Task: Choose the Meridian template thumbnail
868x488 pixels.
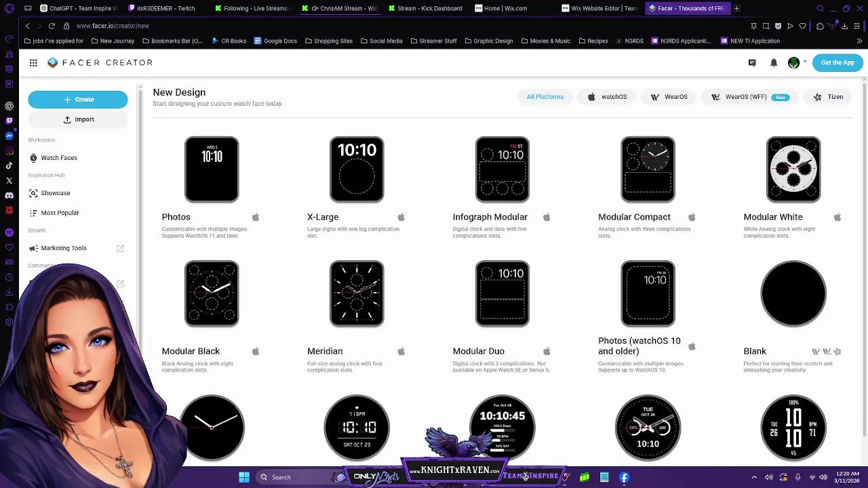Action: point(357,293)
